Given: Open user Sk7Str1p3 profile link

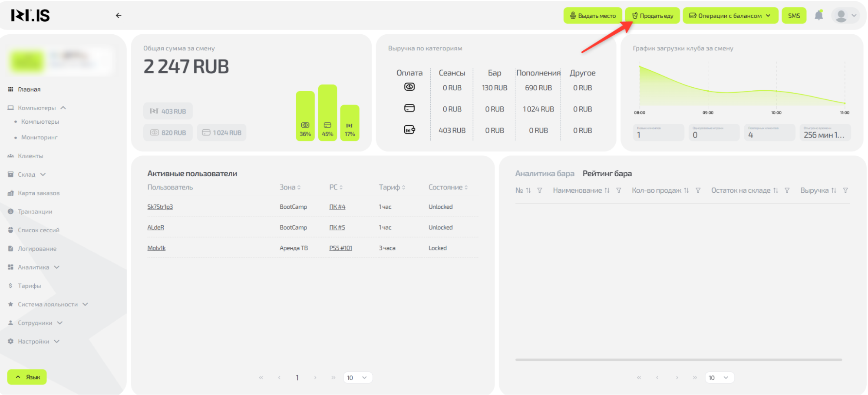Looking at the screenshot, I should point(160,207).
